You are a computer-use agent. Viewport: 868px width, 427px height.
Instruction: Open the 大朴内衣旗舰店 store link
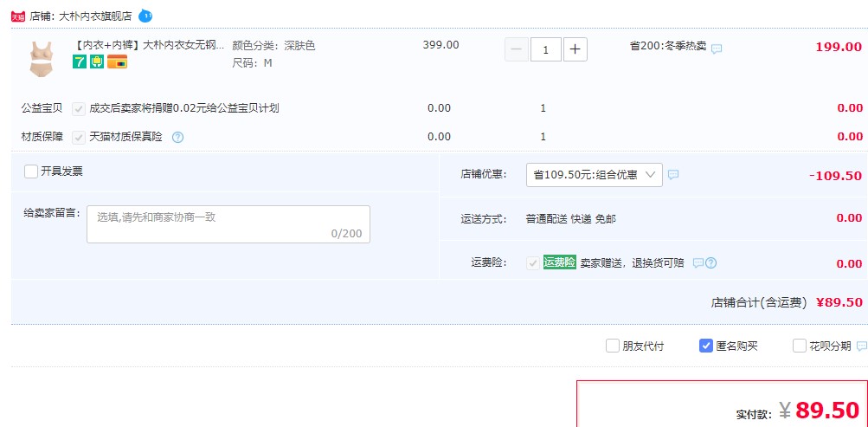coord(95,16)
